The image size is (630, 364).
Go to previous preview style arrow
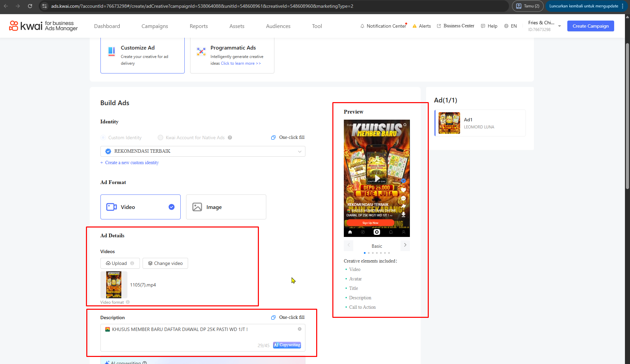(349, 245)
